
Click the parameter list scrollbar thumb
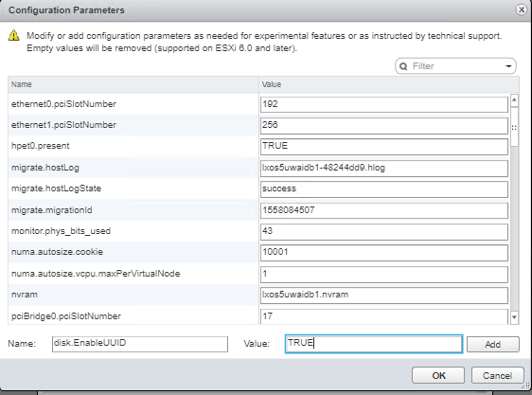coord(514,127)
